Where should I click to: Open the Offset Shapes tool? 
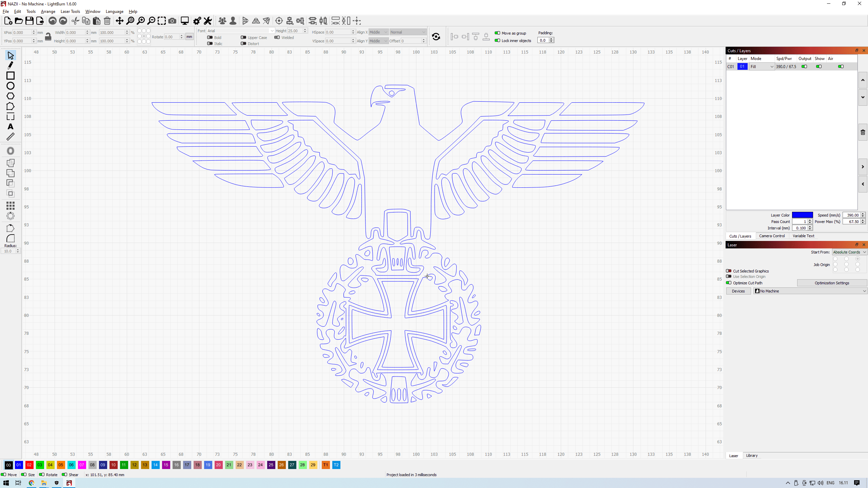click(11, 151)
